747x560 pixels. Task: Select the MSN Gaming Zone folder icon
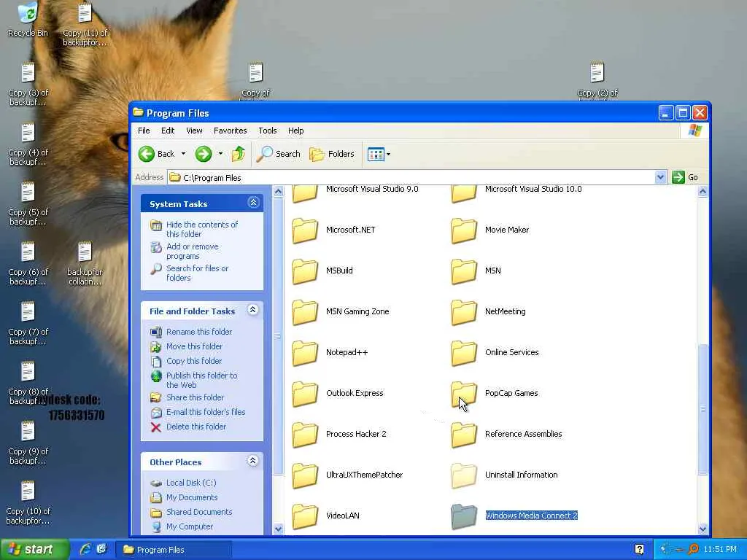click(305, 312)
